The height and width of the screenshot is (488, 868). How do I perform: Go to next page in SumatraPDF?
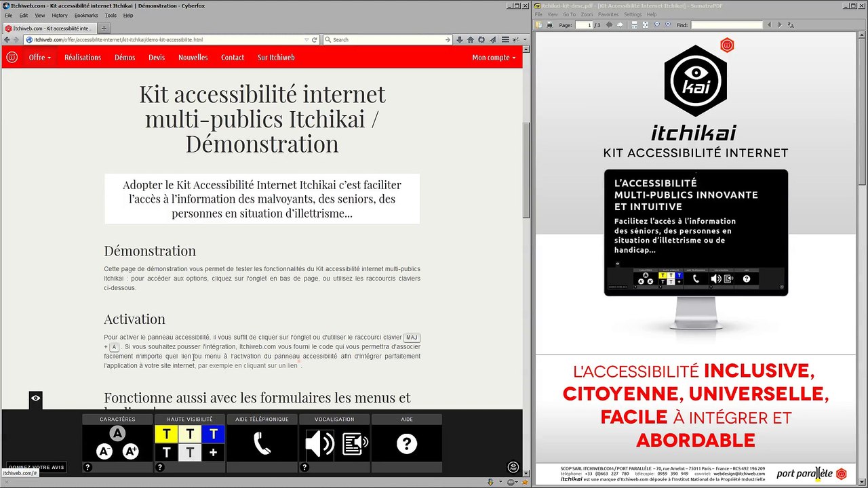[x=620, y=25]
